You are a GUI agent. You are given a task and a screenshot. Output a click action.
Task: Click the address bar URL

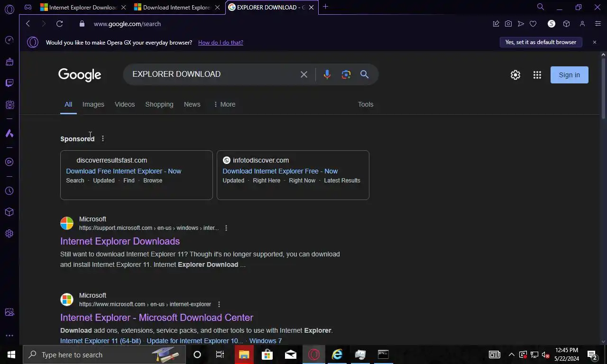[127, 24]
